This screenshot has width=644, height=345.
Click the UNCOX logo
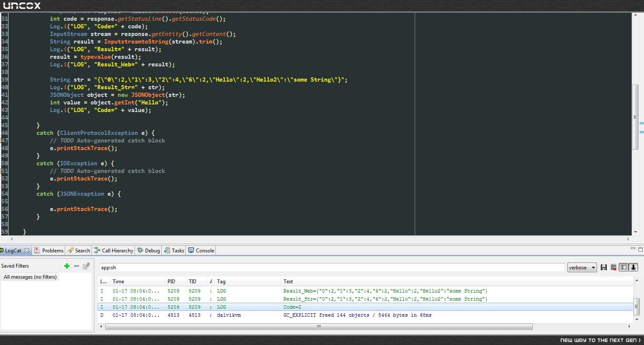click(x=22, y=5)
